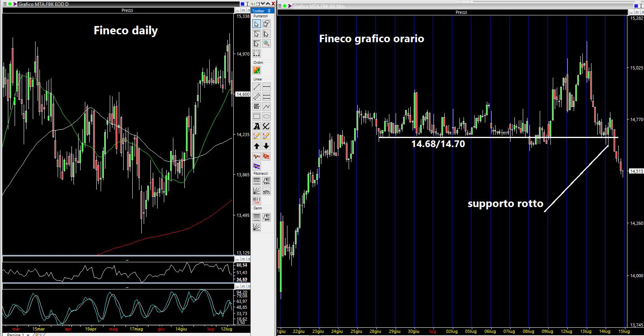Viewport: 644px width, 336px height.
Task: Select the zigzag polyline tool
Action: (267, 106)
